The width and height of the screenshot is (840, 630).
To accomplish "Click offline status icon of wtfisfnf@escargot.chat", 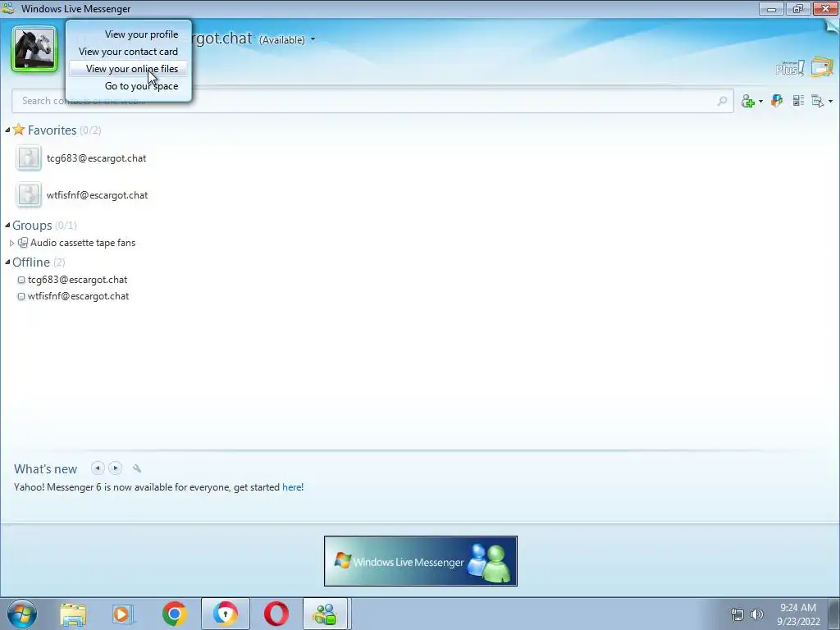I will (x=21, y=296).
